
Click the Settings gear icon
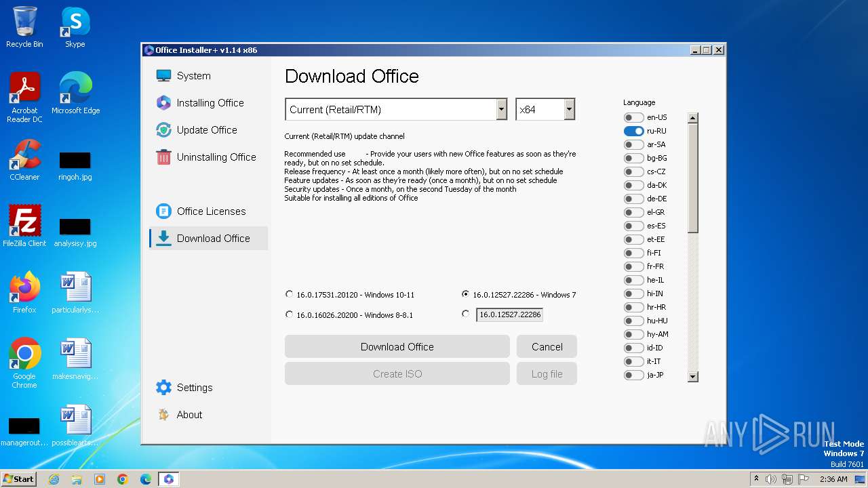pyautogui.click(x=163, y=388)
